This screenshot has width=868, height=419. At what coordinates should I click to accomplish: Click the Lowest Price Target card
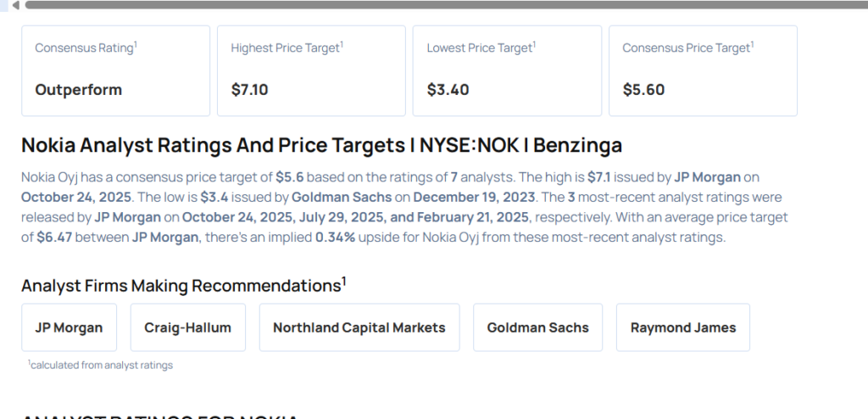click(x=507, y=70)
